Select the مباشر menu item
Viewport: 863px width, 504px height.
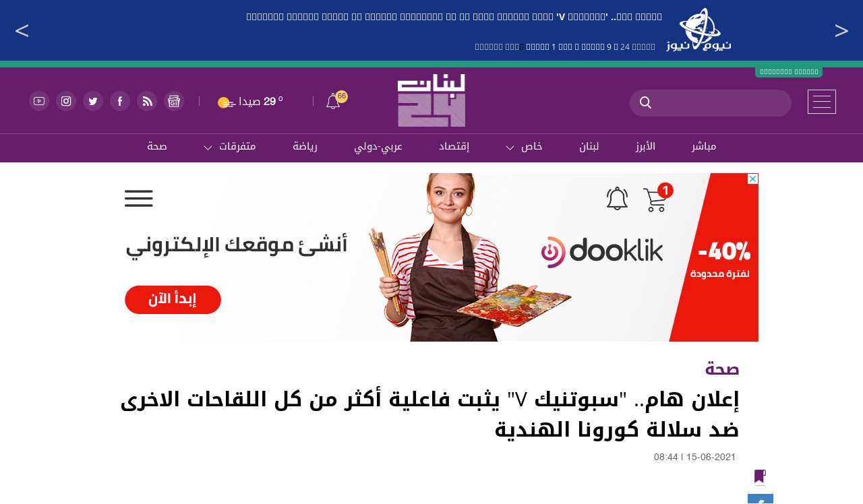[x=704, y=147]
